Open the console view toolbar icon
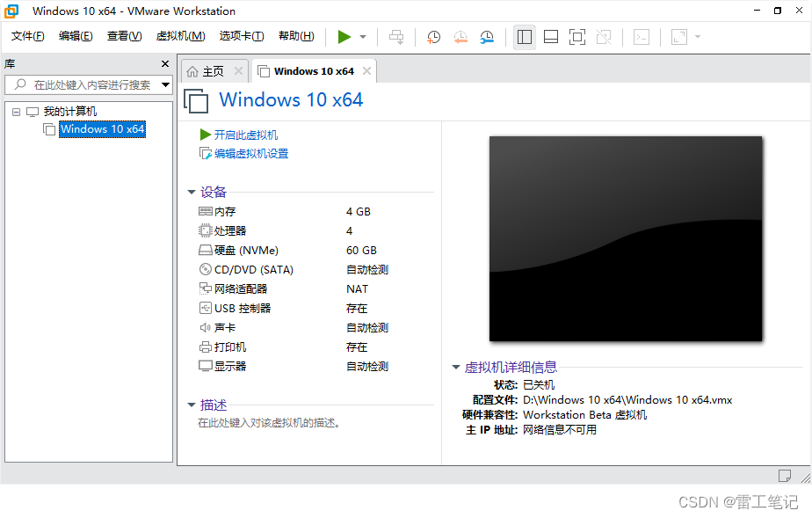Viewport: 812px width, 518px height. click(642, 37)
